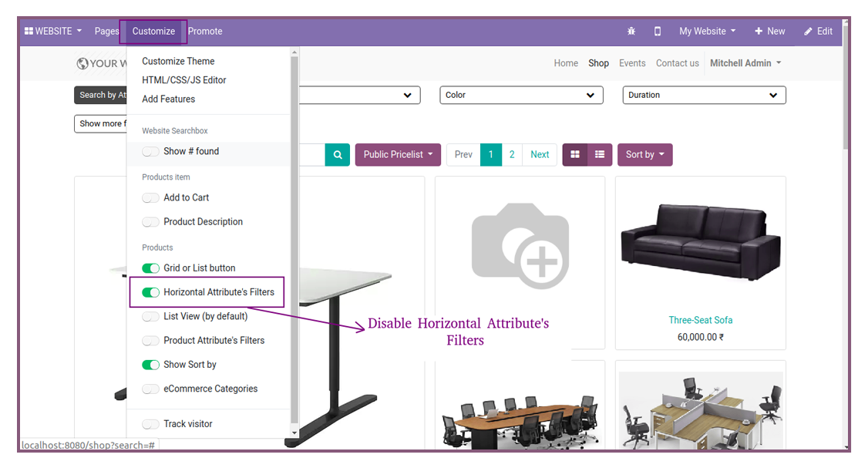Enable Product Description toggle

[x=150, y=222]
